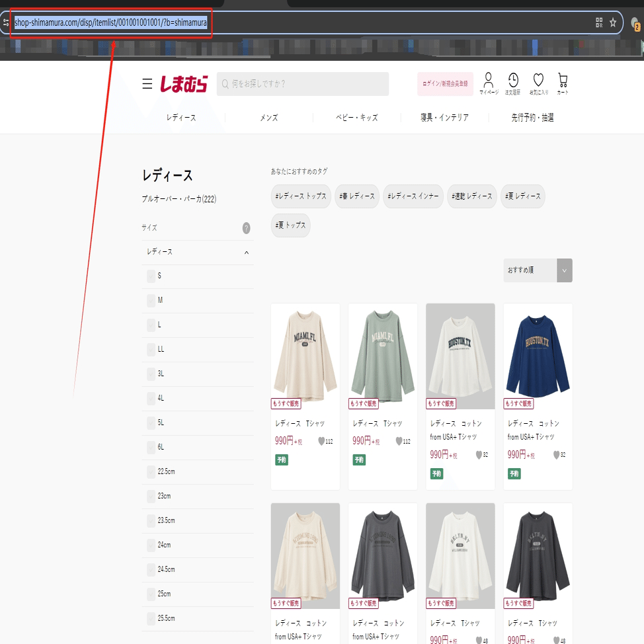Click the ログイン/新規会員登録 button
Viewport: 644px width, 644px height.
[445, 84]
